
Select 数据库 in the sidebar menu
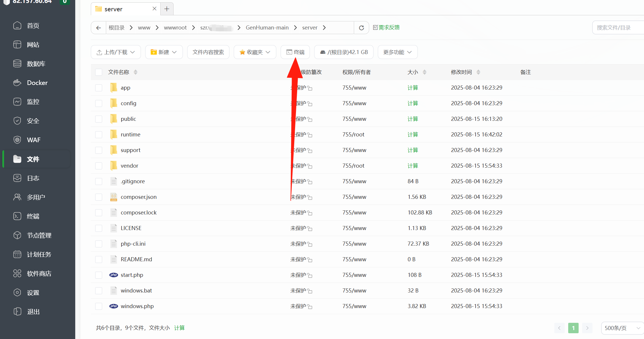[x=36, y=64]
